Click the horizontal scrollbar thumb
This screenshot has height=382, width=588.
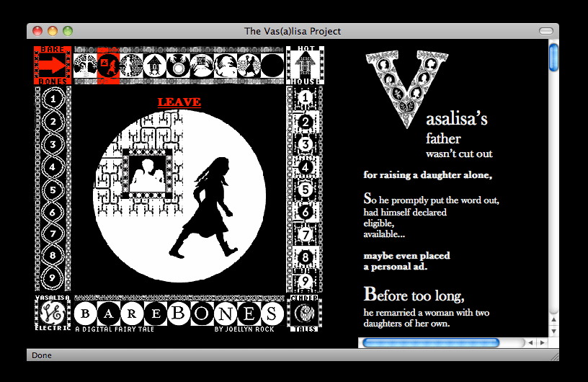[x=430, y=342]
